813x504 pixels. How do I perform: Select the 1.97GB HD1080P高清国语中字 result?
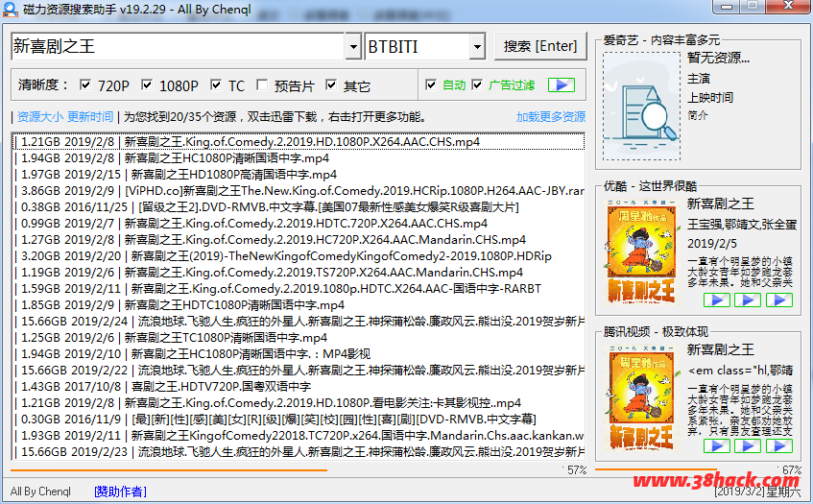299,174
